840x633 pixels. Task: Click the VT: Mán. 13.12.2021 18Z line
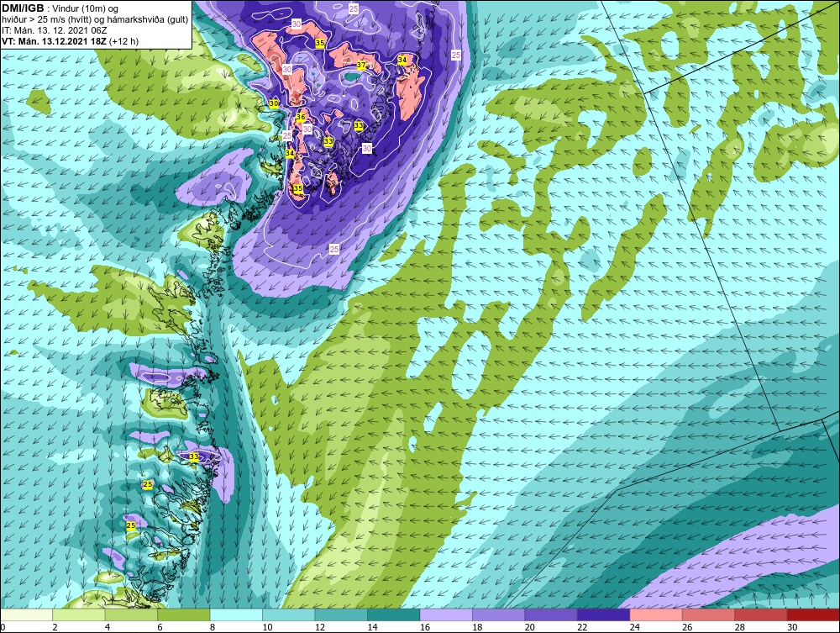[x=71, y=41]
